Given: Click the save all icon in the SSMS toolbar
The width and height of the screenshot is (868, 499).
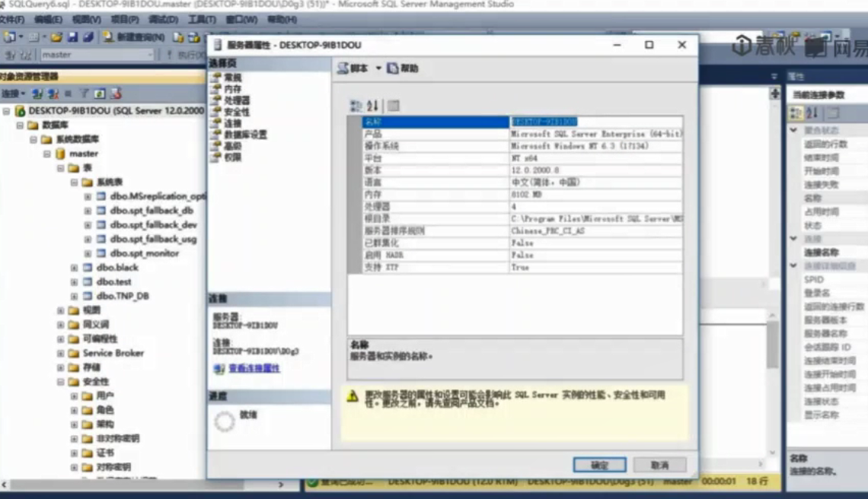Looking at the screenshot, I should (x=88, y=37).
